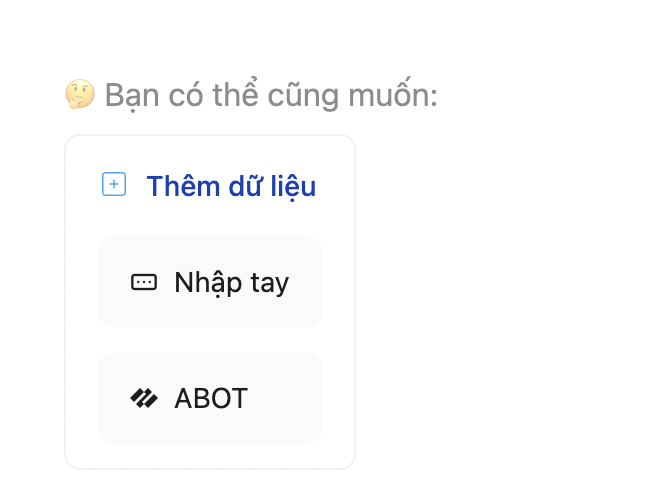Click empty space right of ABOT label inside its button
Viewport: 668px width, 502px height.
285,398
